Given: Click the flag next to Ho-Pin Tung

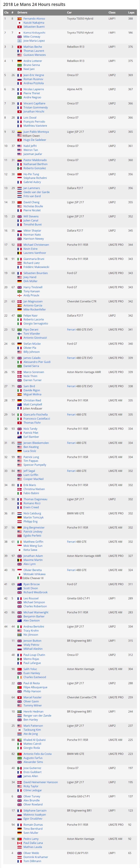Looking at the screenshot, I should click(x=20, y=174).
